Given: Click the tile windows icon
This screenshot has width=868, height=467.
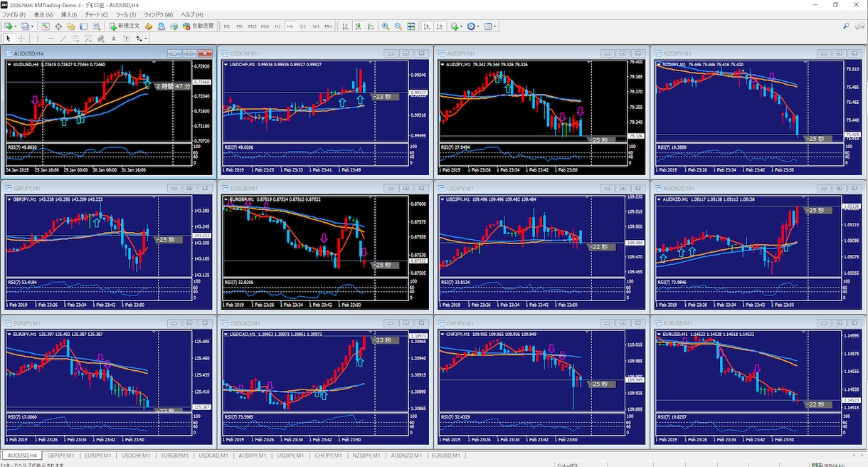Looking at the screenshot, I should pyautogui.click(x=411, y=26).
